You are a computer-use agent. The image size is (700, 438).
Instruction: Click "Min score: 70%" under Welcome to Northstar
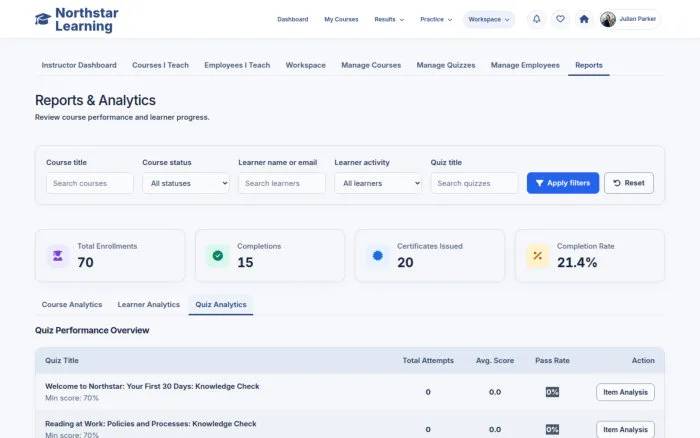click(x=72, y=398)
